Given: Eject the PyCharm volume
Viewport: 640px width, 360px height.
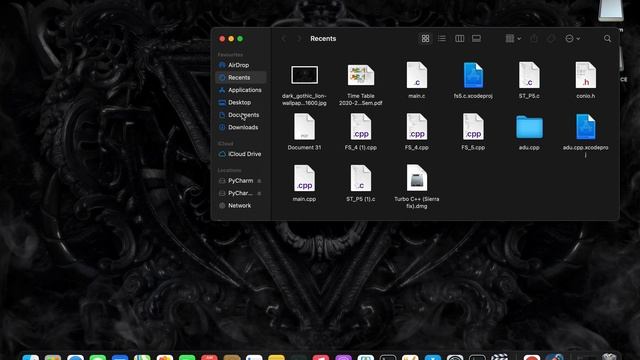Looking at the screenshot, I should point(259,181).
